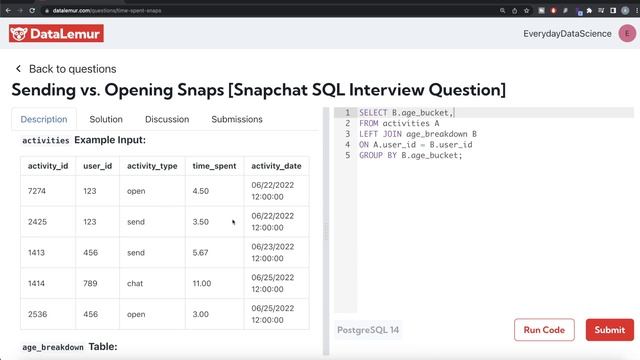Viewport: 640px width, 360px height.
Task: Click the 'LEFT JOIN age_breakdown B' line
Action: tap(418, 134)
